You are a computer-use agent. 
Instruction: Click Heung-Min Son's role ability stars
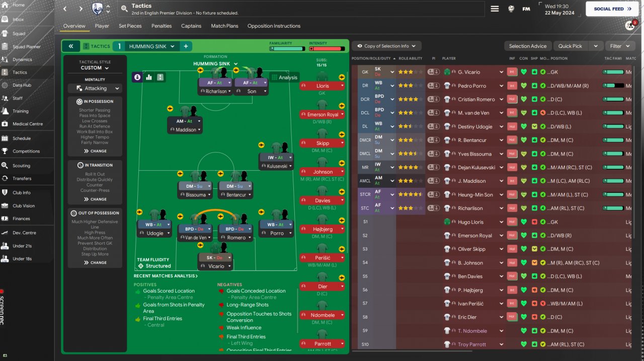pyautogui.click(x=410, y=194)
